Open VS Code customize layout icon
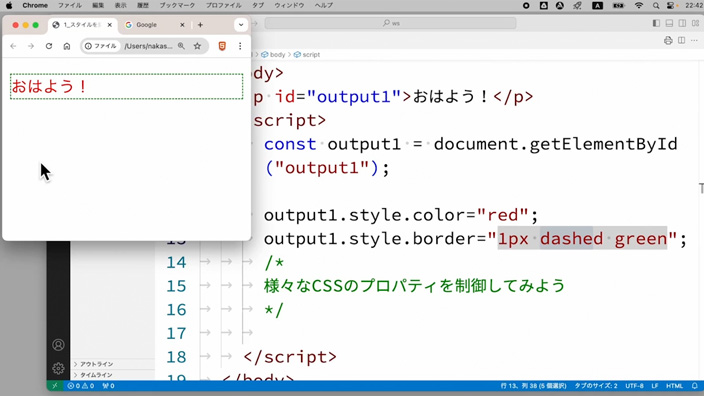Viewport: 704px width, 396px height. 695,23
